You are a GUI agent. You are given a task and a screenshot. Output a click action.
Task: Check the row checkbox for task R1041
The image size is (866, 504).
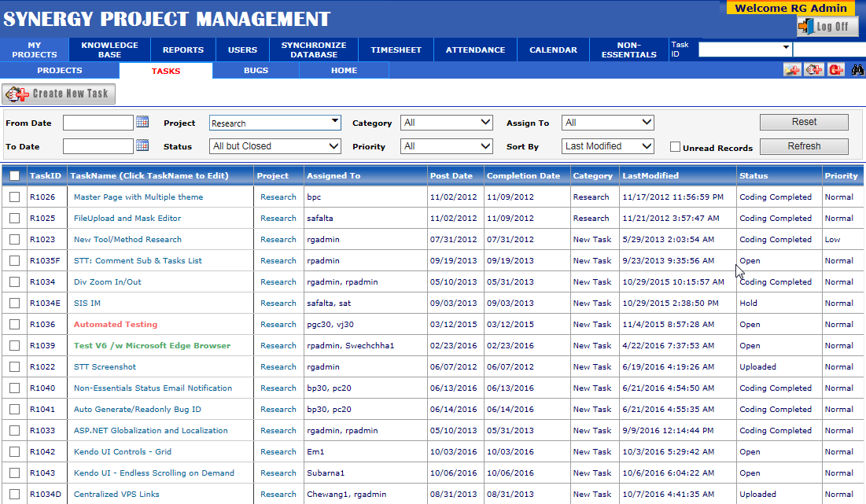pyautogui.click(x=15, y=410)
